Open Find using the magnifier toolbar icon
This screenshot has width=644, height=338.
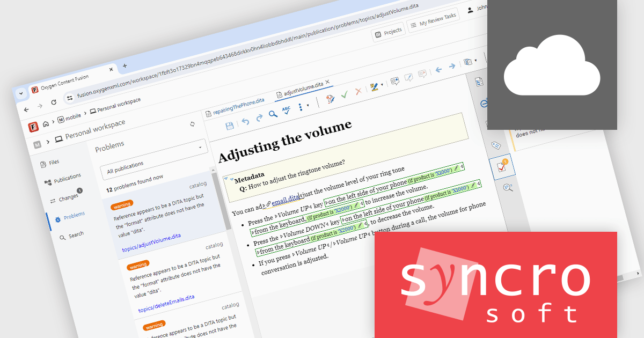coord(273,114)
